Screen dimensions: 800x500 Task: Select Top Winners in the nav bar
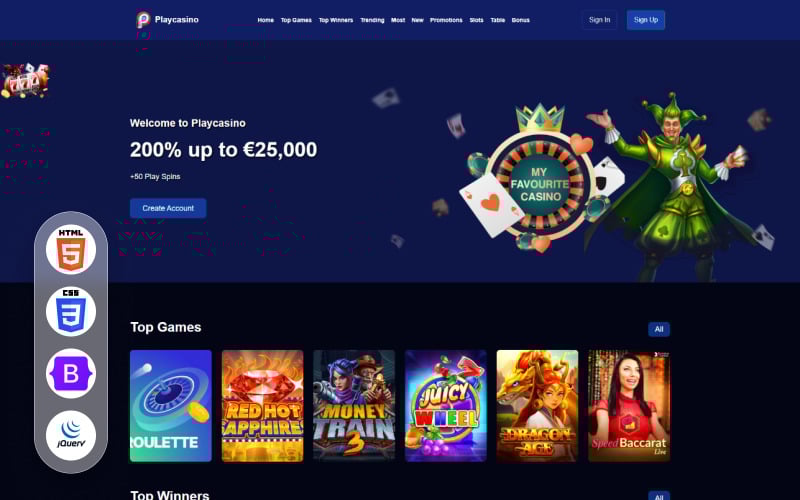click(336, 20)
